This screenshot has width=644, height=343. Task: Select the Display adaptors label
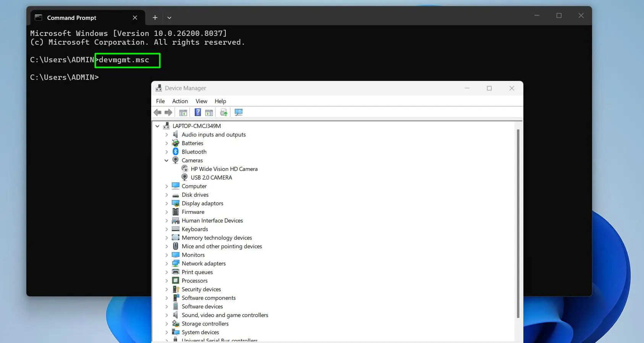click(x=202, y=203)
